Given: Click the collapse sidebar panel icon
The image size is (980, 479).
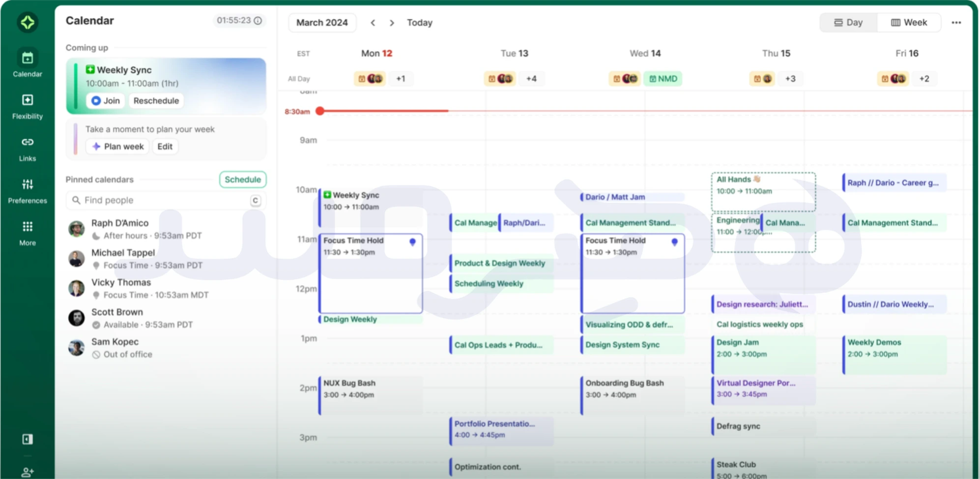Looking at the screenshot, I should tap(28, 439).
